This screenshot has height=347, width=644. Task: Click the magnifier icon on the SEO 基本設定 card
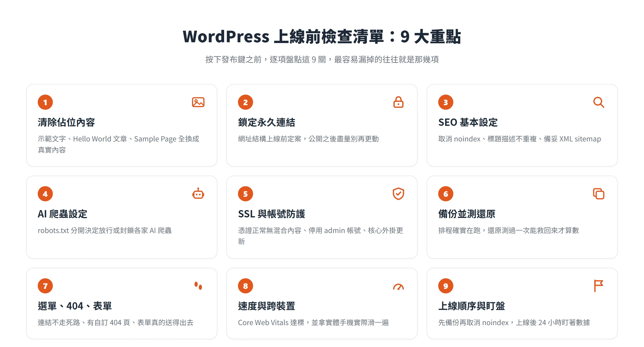pyautogui.click(x=599, y=102)
